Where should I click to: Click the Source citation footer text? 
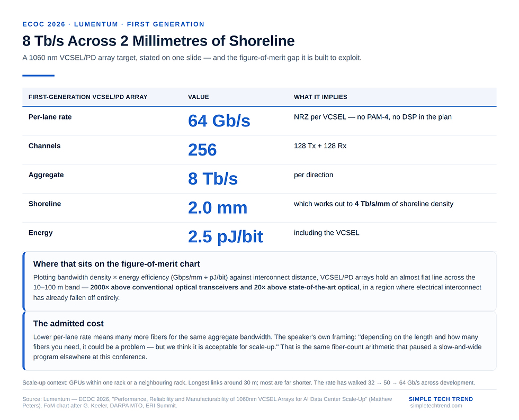click(207, 403)
